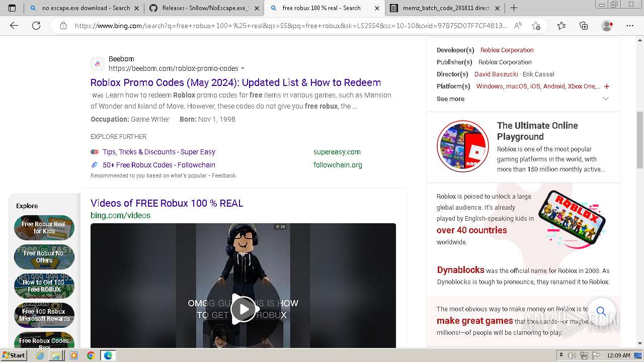
Task: Open the Favorites list
Action: 561,26
